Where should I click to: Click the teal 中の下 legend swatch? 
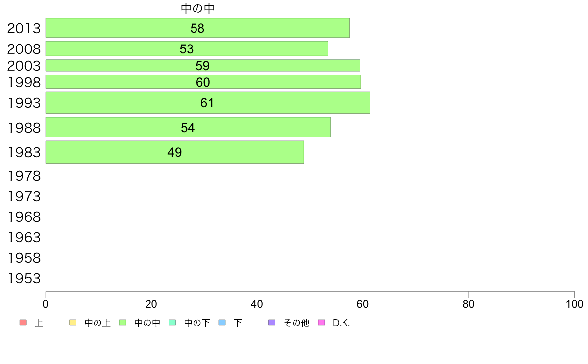tap(173, 323)
